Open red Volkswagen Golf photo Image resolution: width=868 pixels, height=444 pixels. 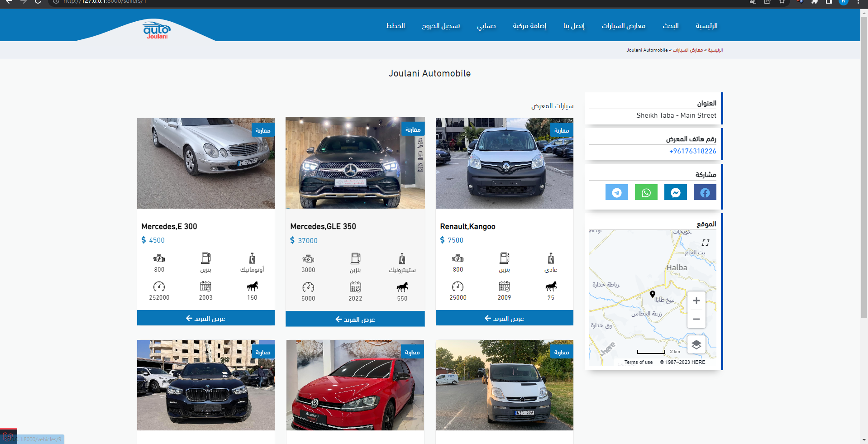355,385
